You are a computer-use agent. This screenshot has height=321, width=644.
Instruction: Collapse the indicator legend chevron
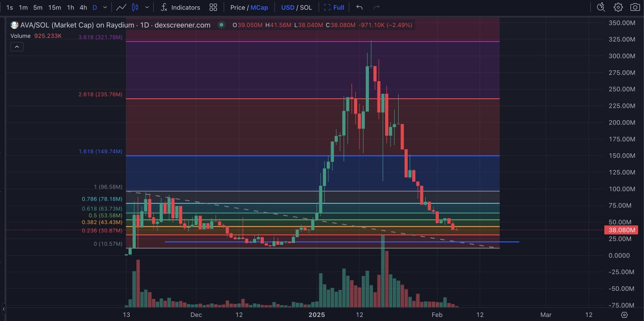click(x=16, y=47)
